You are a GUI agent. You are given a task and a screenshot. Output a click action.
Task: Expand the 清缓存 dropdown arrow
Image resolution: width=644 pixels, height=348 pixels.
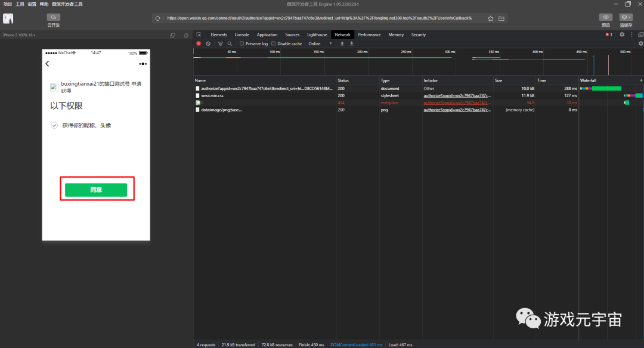[x=630, y=17]
